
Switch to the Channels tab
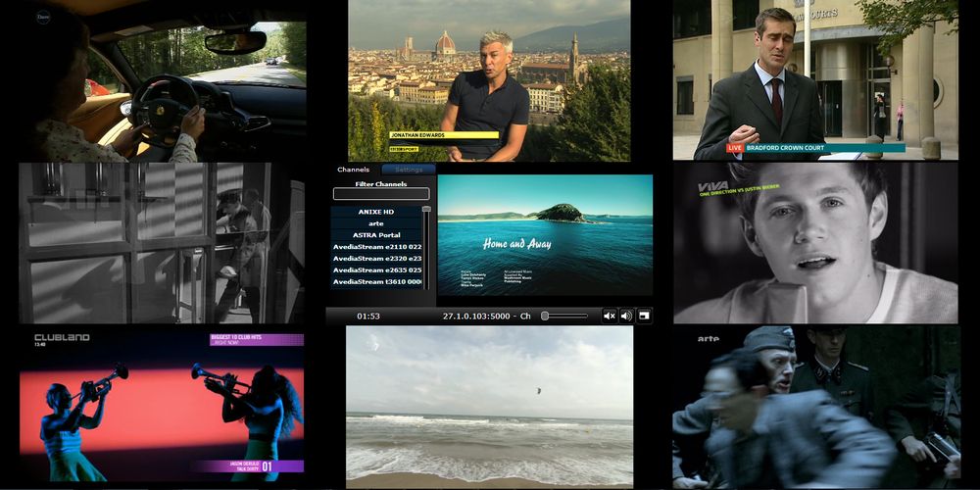click(x=353, y=170)
